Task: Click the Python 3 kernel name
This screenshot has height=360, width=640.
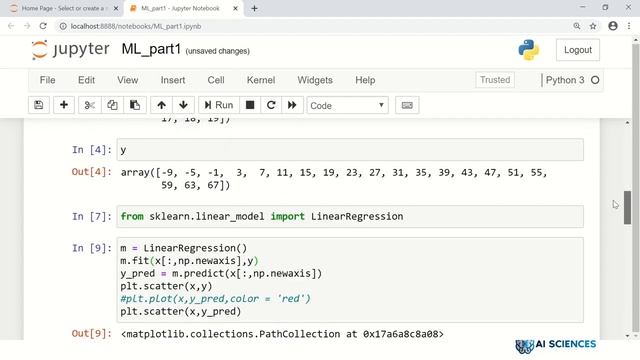Action: click(x=565, y=80)
